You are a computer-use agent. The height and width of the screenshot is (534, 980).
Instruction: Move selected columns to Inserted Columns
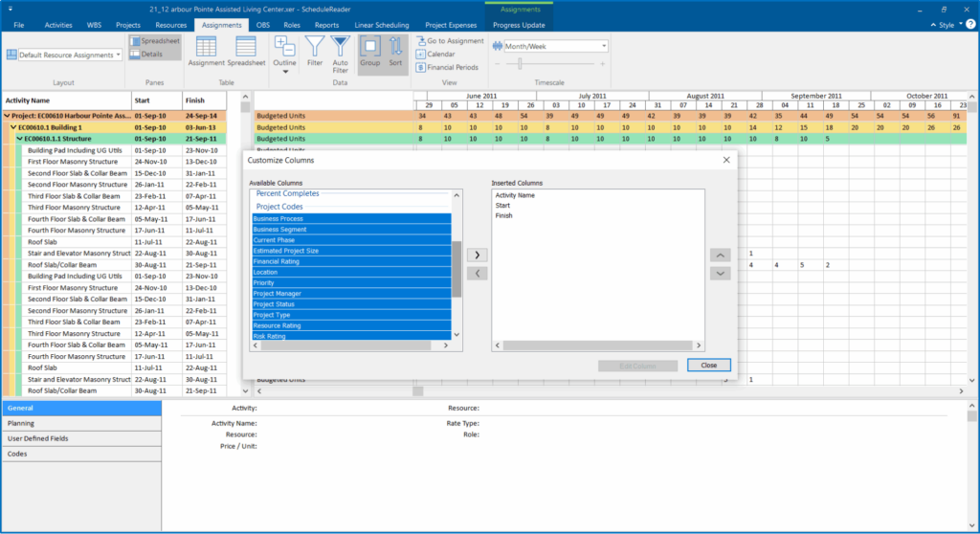pyautogui.click(x=477, y=256)
